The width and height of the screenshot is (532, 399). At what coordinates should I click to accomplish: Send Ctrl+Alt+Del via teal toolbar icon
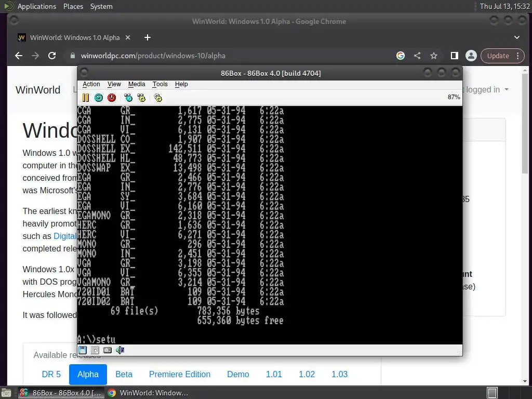(128, 98)
